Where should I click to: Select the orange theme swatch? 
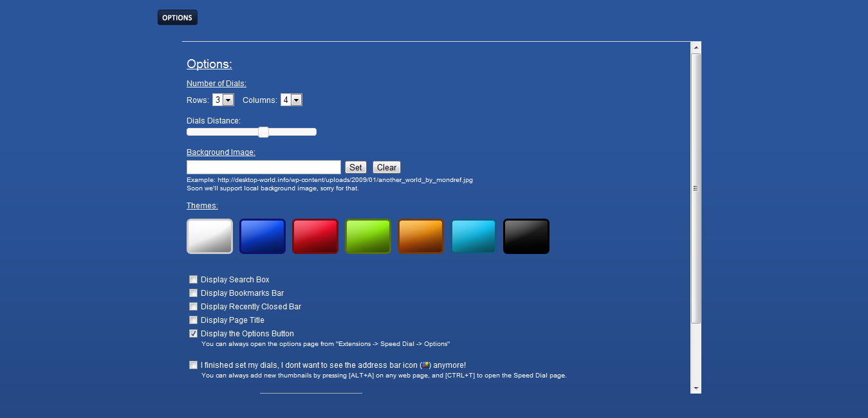(421, 237)
